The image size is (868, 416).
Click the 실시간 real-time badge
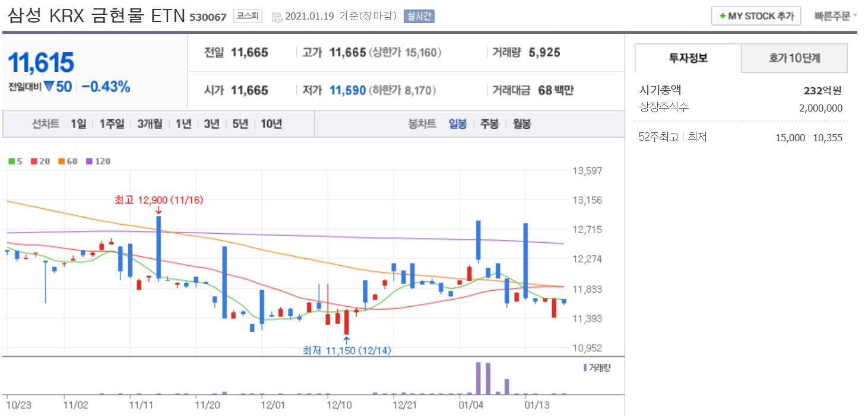(419, 16)
